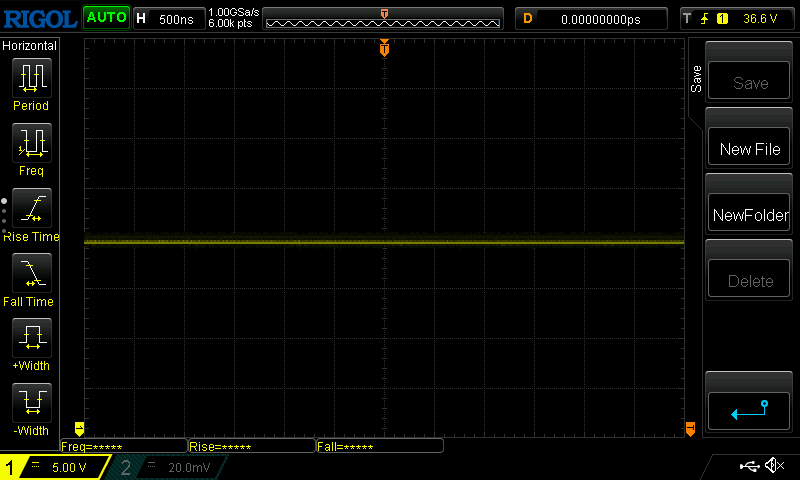Screen dimensions: 800x480
Task: Click the trigger source channel 1 badge
Action: pos(722,19)
